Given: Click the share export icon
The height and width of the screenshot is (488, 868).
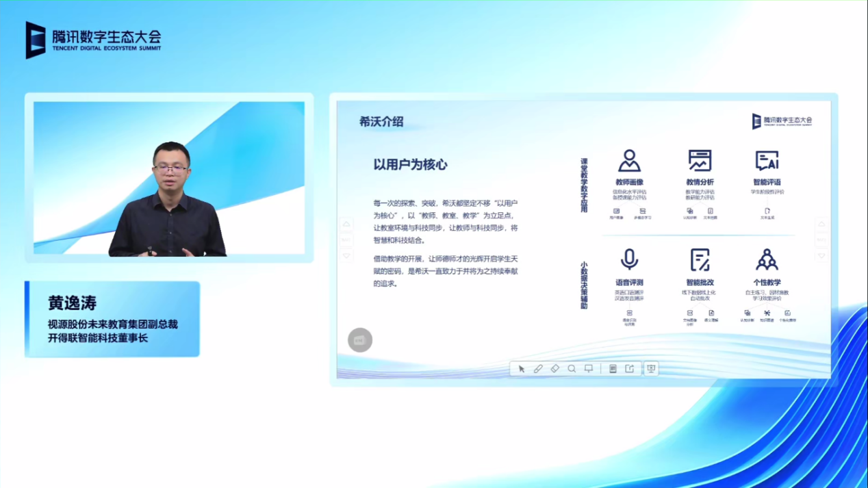Looking at the screenshot, I should click(x=629, y=369).
